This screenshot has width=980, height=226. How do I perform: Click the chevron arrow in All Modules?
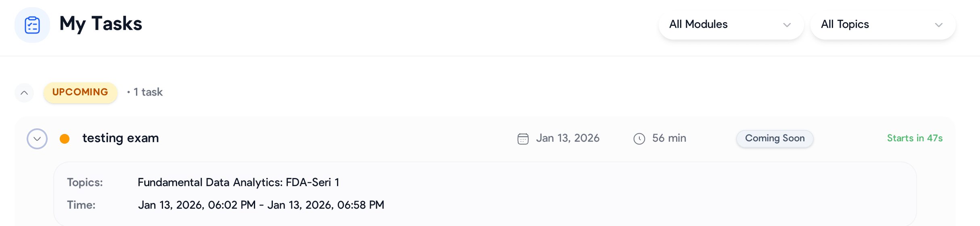[x=787, y=25]
